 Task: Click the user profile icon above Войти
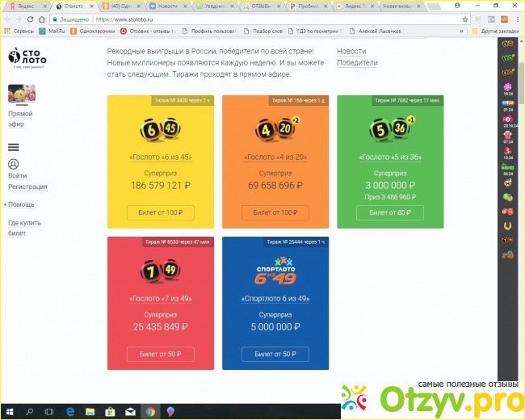pos(13,164)
